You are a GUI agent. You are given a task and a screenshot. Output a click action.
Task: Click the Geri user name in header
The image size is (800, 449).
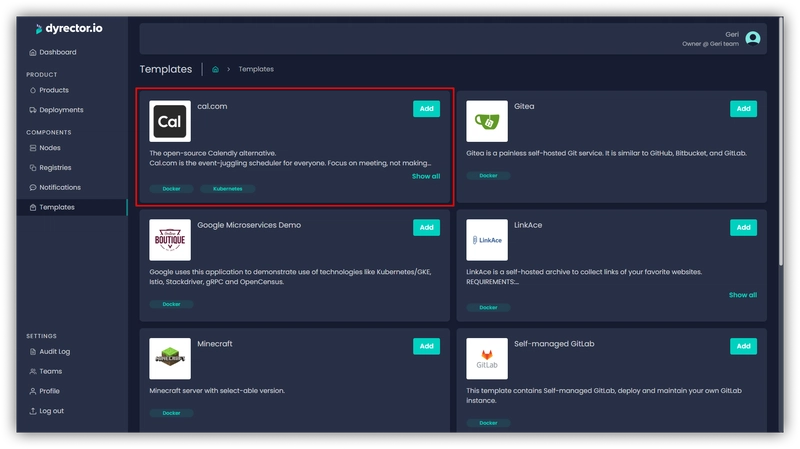[732, 34]
